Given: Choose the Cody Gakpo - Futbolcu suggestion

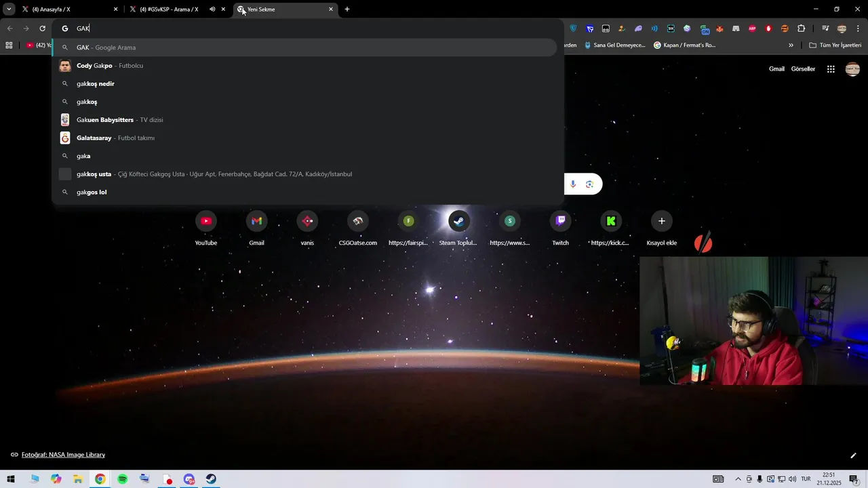Looking at the screenshot, I should click(x=305, y=66).
